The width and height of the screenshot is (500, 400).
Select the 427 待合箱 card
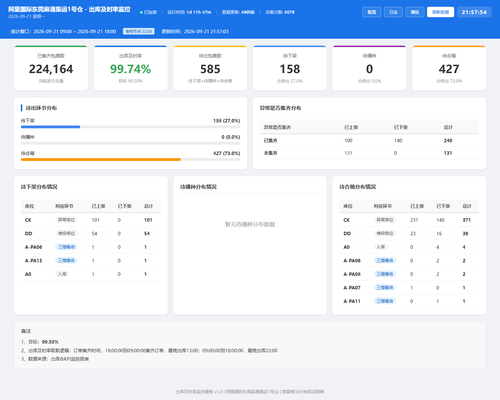click(x=449, y=68)
